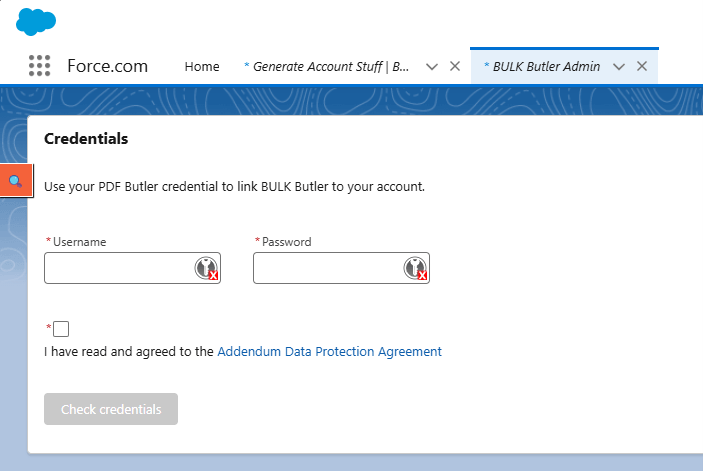703x471 pixels.
Task: Click the Password field label
Action: click(287, 242)
